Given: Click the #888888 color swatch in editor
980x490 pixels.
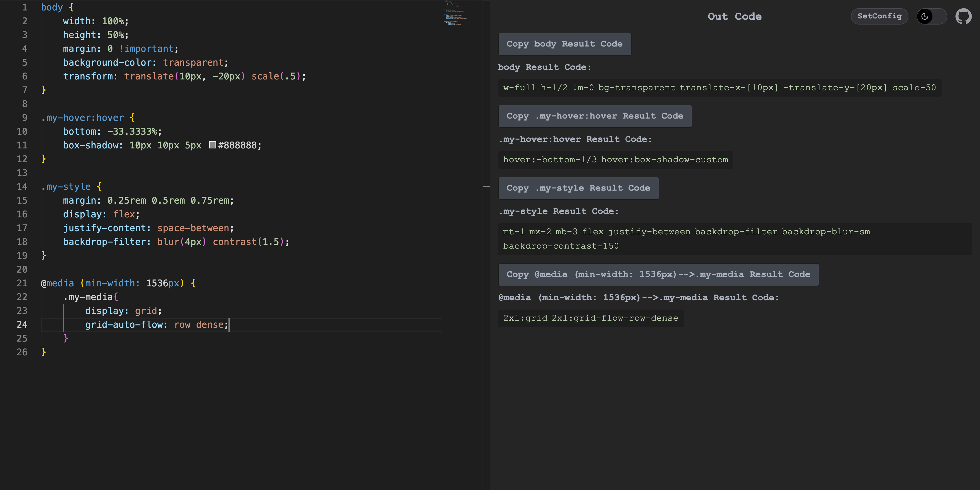Looking at the screenshot, I should tap(213, 145).
